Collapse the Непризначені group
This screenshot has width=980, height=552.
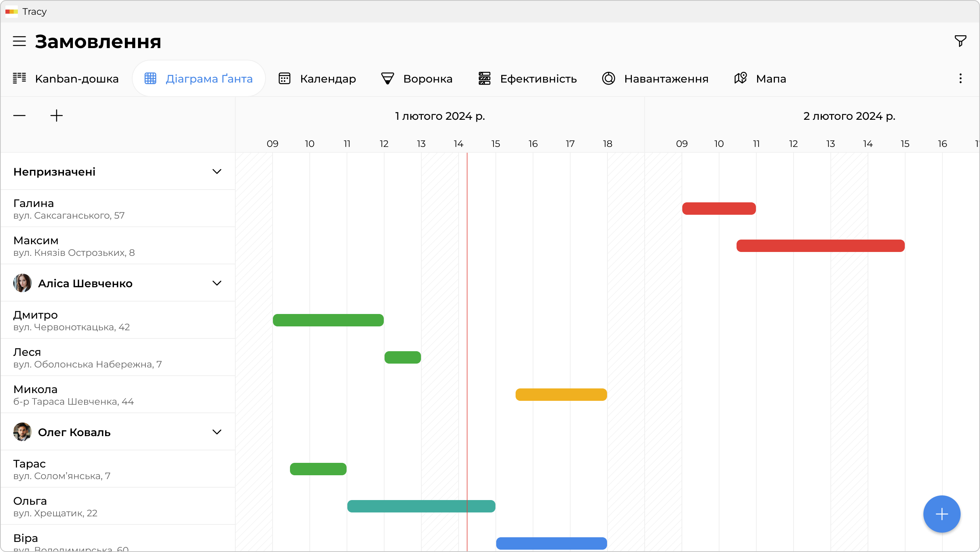point(217,171)
